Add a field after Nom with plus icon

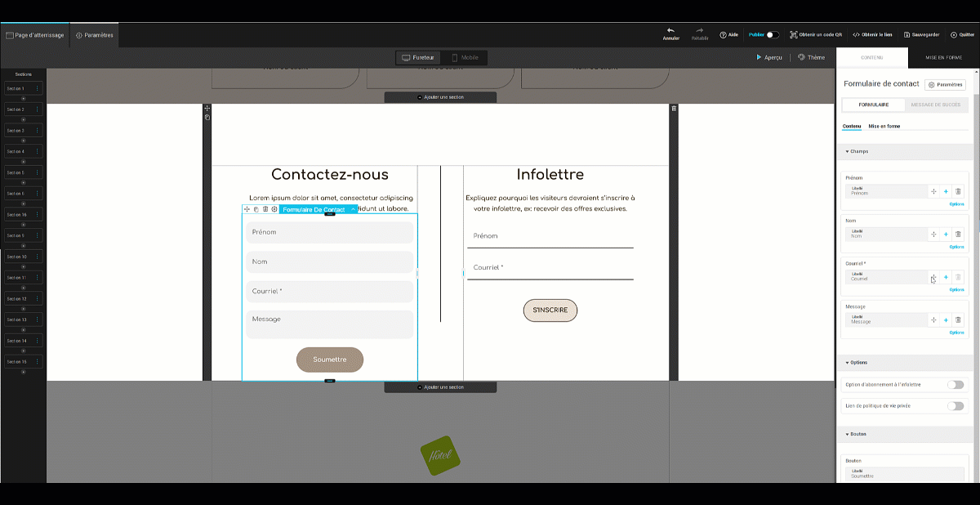(946, 235)
